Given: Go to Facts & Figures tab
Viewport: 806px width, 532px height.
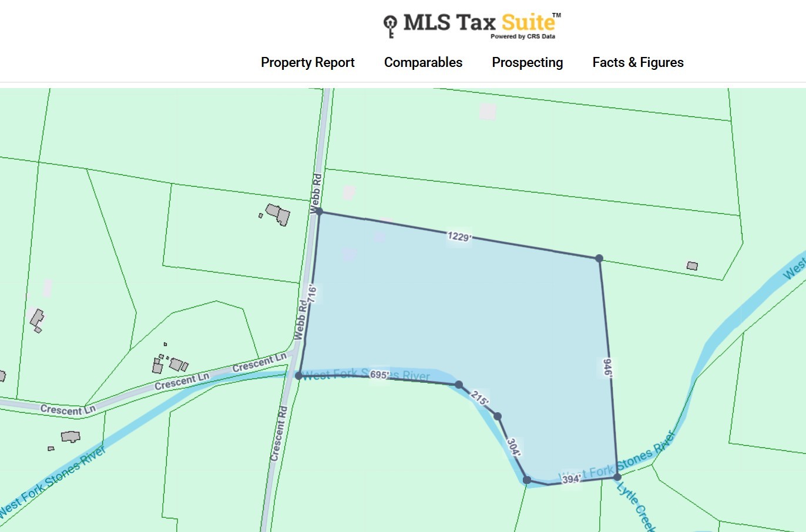Looking at the screenshot, I should (x=638, y=62).
